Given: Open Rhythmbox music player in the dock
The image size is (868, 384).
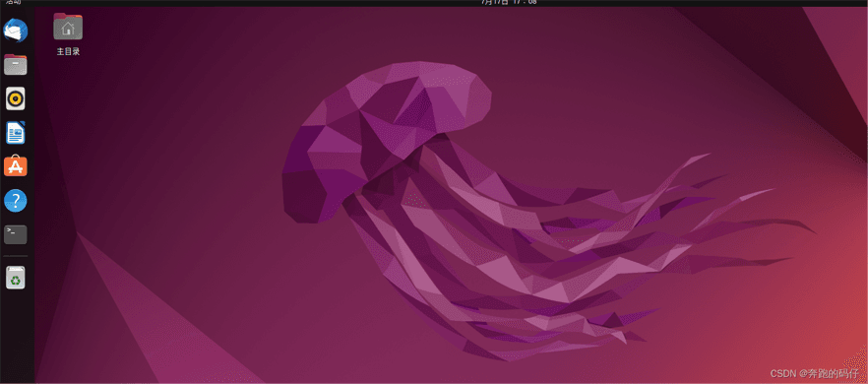Looking at the screenshot, I should point(16,98).
